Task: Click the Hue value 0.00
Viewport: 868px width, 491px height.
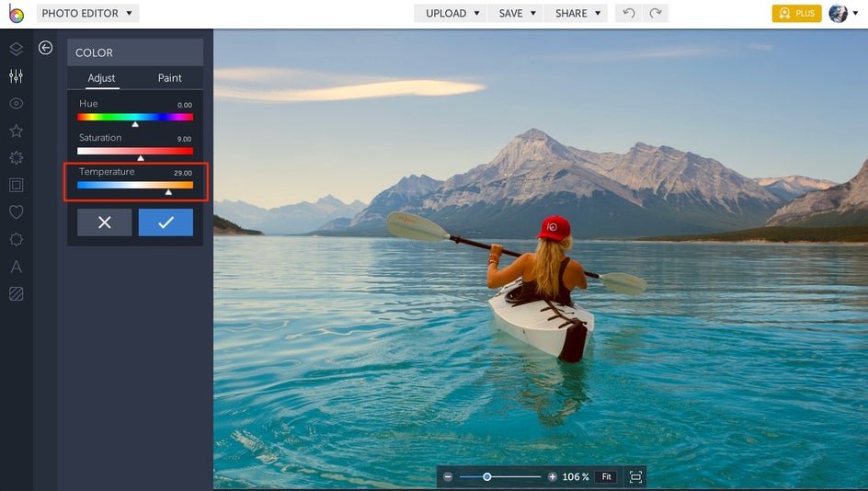Action: pos(184,105)
